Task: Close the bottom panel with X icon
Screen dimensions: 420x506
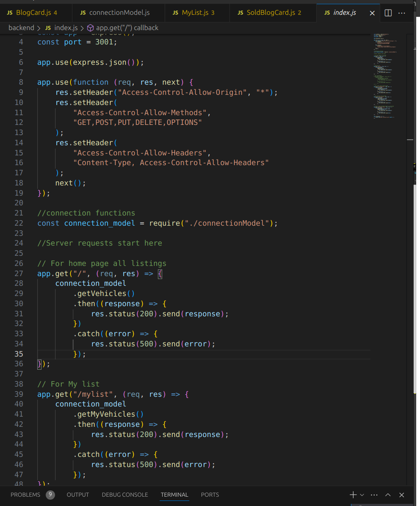Action: [402, 495]
